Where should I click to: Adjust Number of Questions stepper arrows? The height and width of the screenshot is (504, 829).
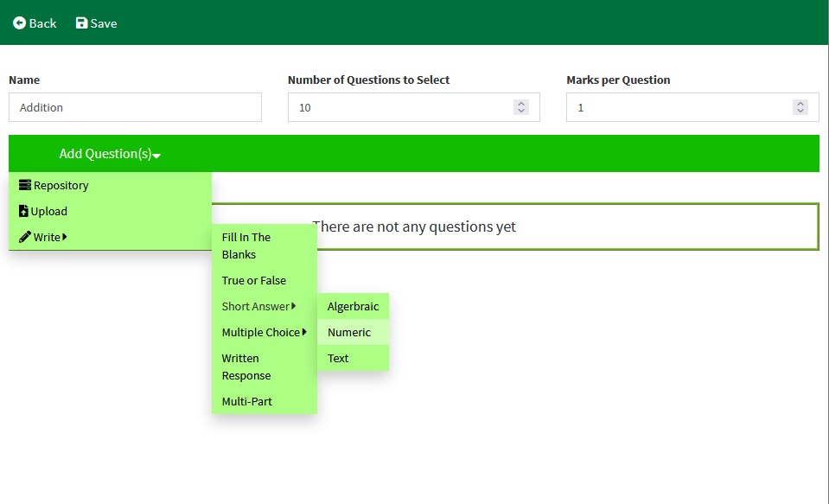[x=520, y=107]
